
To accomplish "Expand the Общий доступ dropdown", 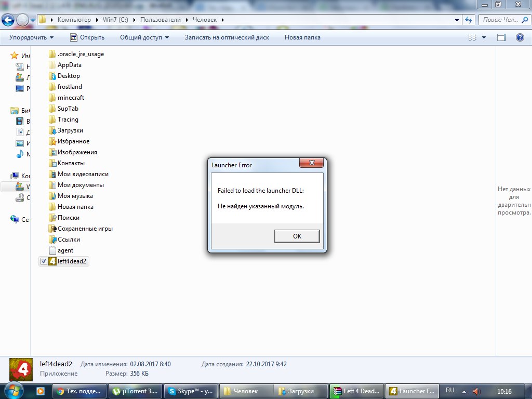I will (144, 37).
